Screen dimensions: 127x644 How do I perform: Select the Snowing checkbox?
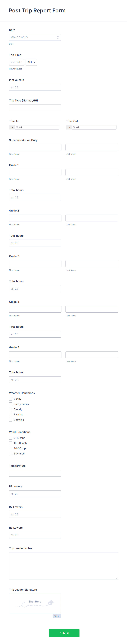11,420
